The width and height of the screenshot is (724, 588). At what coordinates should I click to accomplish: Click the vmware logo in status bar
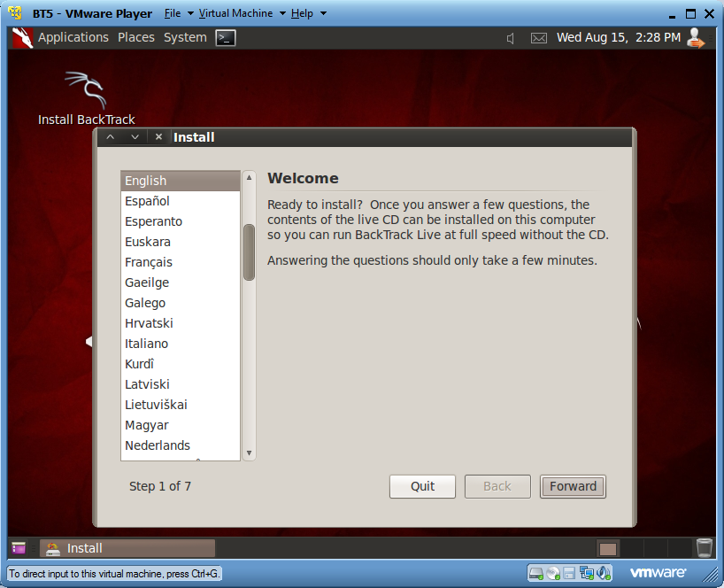658,573
